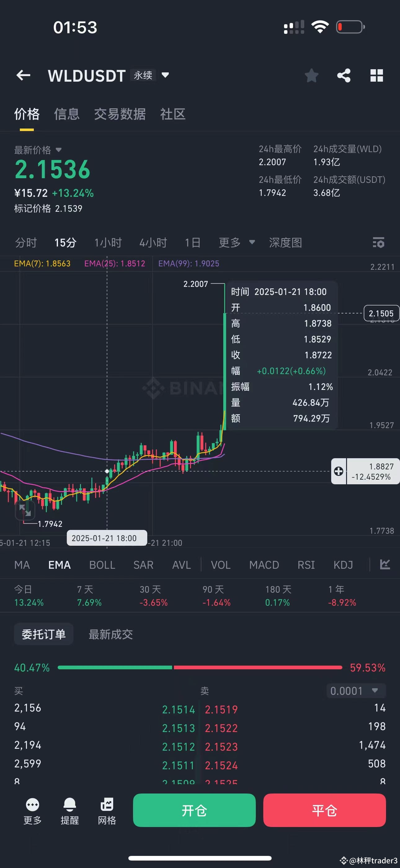This screenshot has height=868, width=400.
Task: Open 社区 tab
Action: point(173,114)
